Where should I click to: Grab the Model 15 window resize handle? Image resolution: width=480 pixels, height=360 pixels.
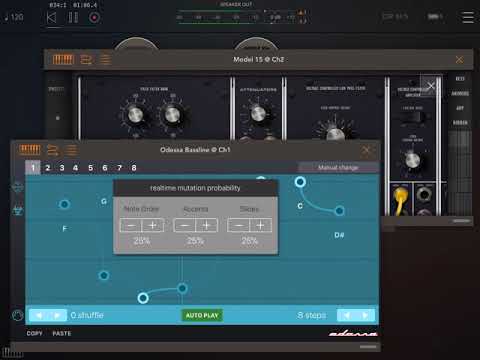click(x=462, y=221)
